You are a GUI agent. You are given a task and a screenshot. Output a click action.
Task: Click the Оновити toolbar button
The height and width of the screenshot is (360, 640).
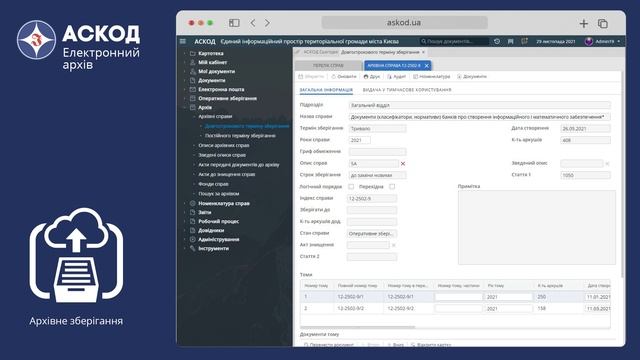click(344, 76)
